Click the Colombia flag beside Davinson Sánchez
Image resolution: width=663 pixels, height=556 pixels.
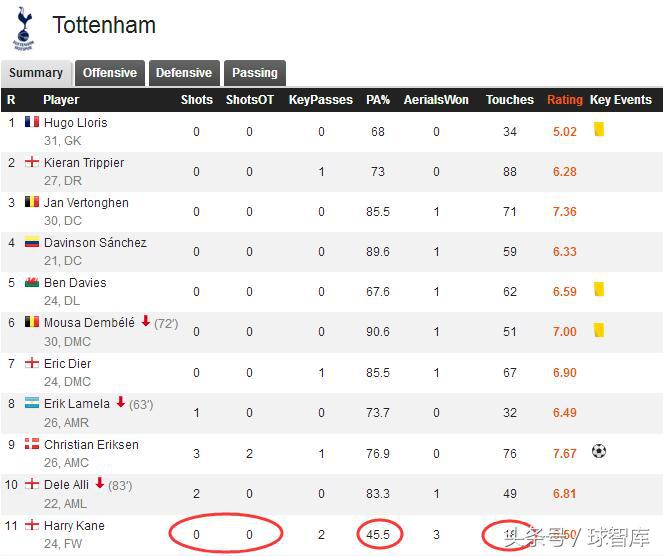click(32, 242)
